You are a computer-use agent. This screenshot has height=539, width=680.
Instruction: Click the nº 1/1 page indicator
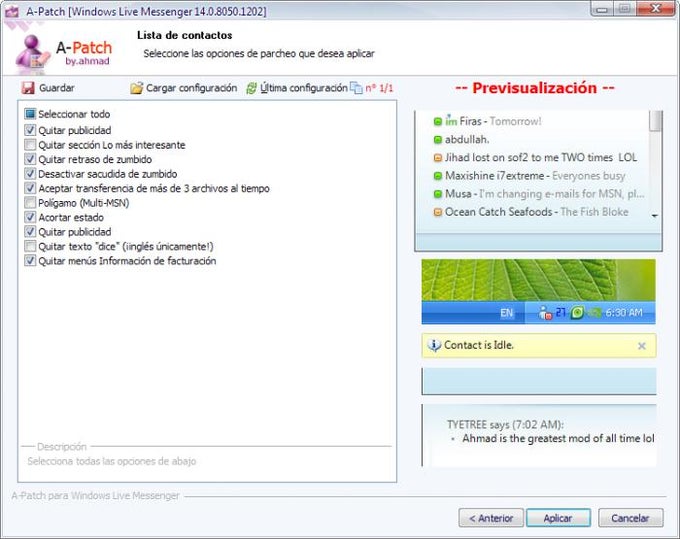[x=379, y=88]
